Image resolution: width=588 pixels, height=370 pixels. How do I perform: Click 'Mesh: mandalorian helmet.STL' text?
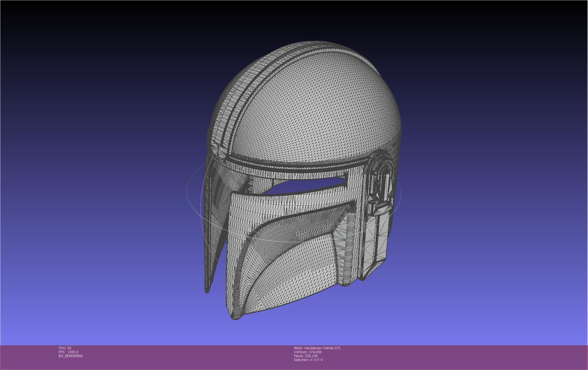[317, 348]
